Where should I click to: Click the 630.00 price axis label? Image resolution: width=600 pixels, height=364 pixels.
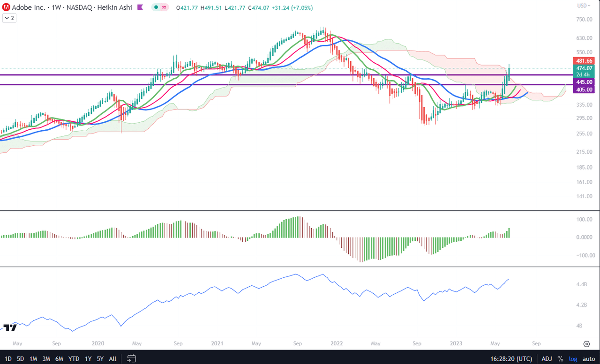pyautogui.click(x=585, y=38)
